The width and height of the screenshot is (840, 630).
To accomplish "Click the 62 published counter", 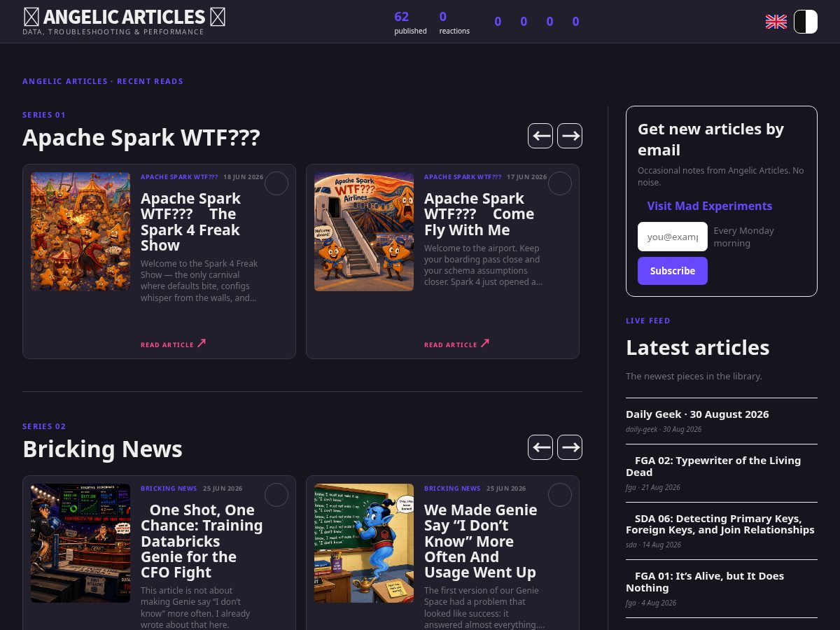I will click(x=410, y=22).
